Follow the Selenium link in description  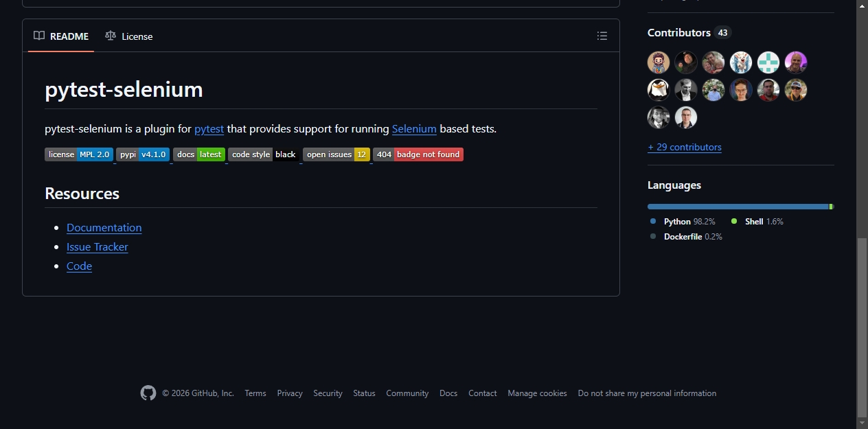[414, 129]
